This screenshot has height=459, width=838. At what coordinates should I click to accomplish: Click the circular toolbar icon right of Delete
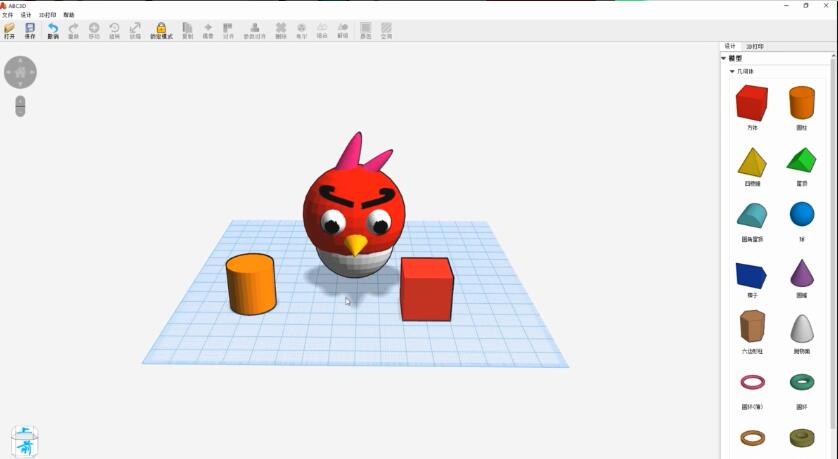pyautogui.click(x=301, y=28)
